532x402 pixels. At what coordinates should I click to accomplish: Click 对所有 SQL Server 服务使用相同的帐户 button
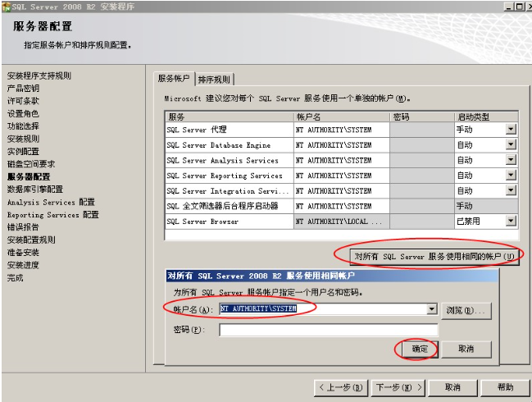click(434, 256)
